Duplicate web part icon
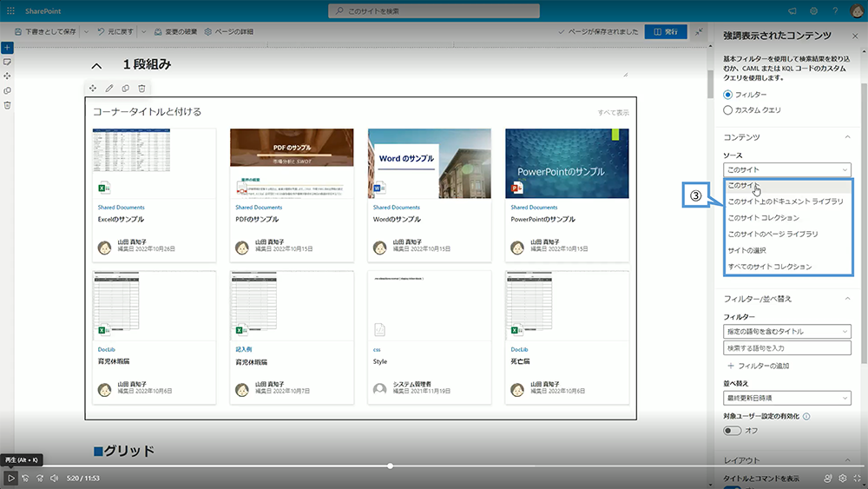This screenshot has width=868, height=489. [126, 88]
